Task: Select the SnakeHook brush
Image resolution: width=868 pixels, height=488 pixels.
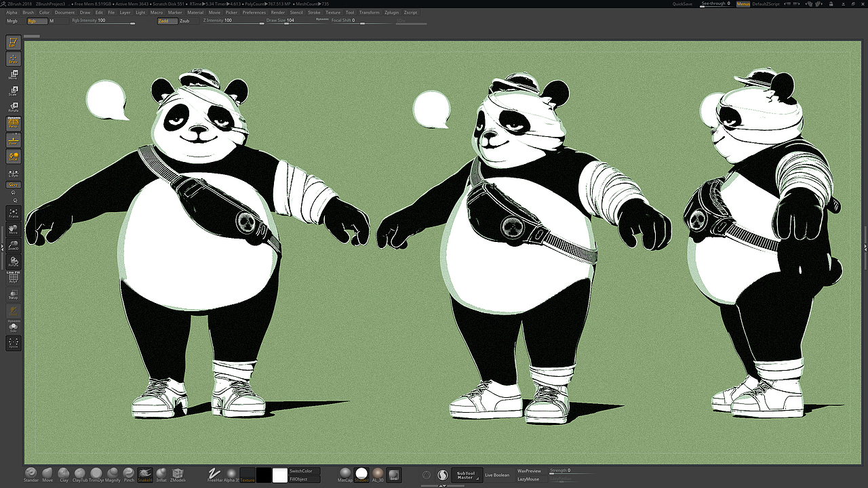Action: pyautogui.click(x=145, y=475)
